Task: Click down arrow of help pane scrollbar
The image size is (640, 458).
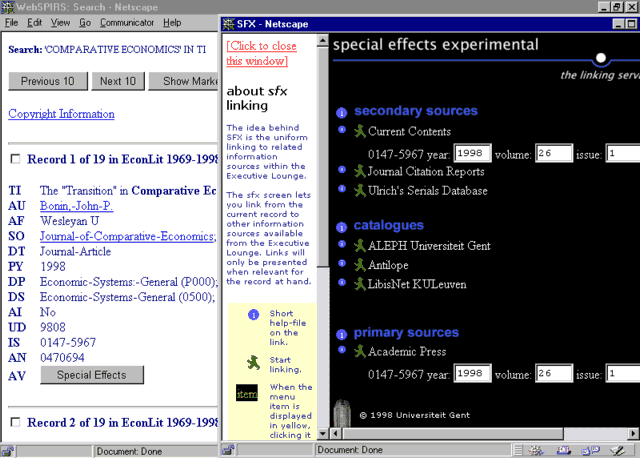Action: [323, 434]
